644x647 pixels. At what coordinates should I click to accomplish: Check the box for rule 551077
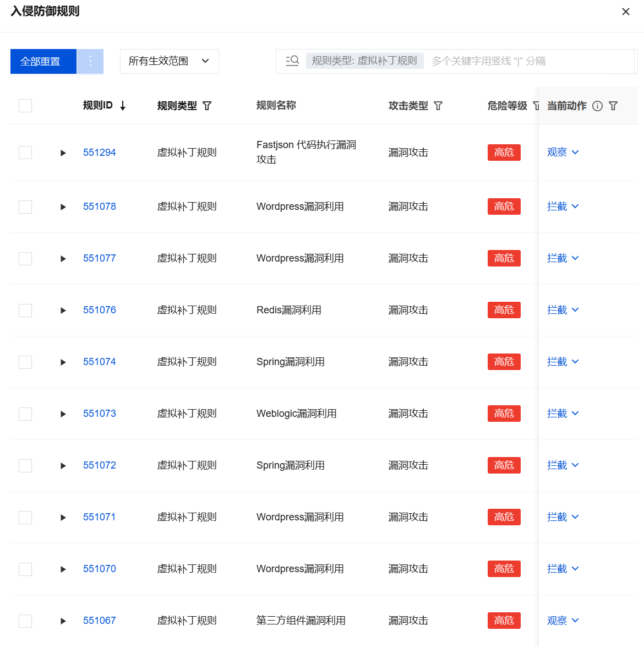[25, 259]
